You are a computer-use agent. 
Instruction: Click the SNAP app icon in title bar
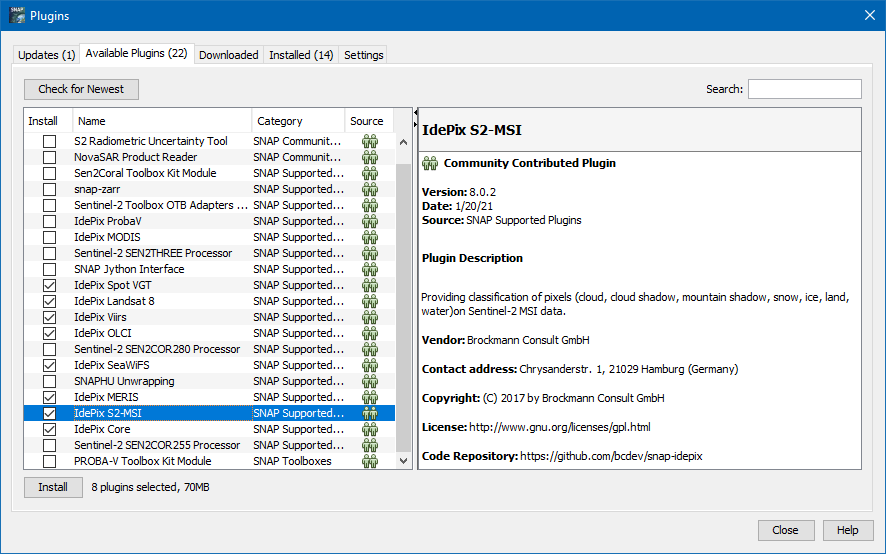17,15
